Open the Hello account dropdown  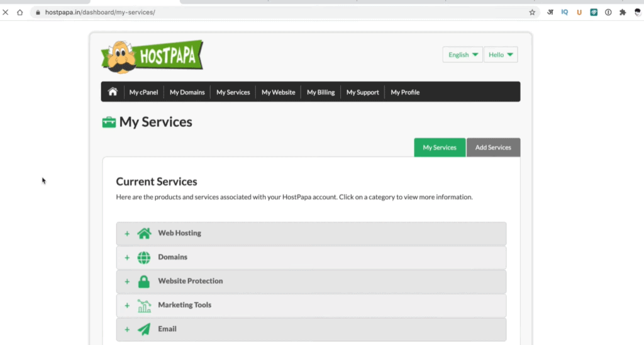[501, 55]
